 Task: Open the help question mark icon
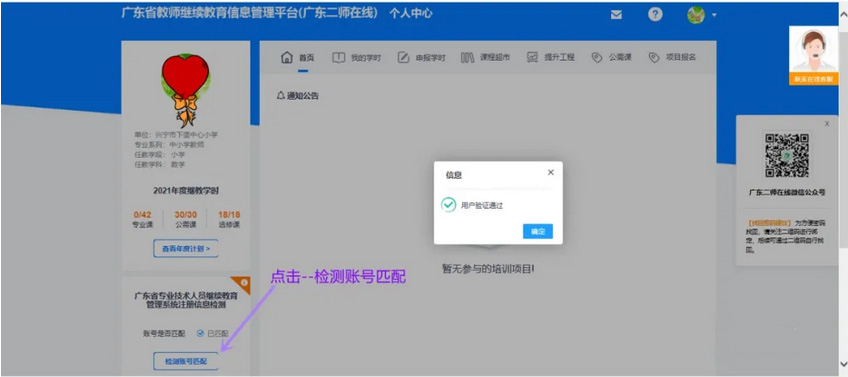[x=655, y=15]
